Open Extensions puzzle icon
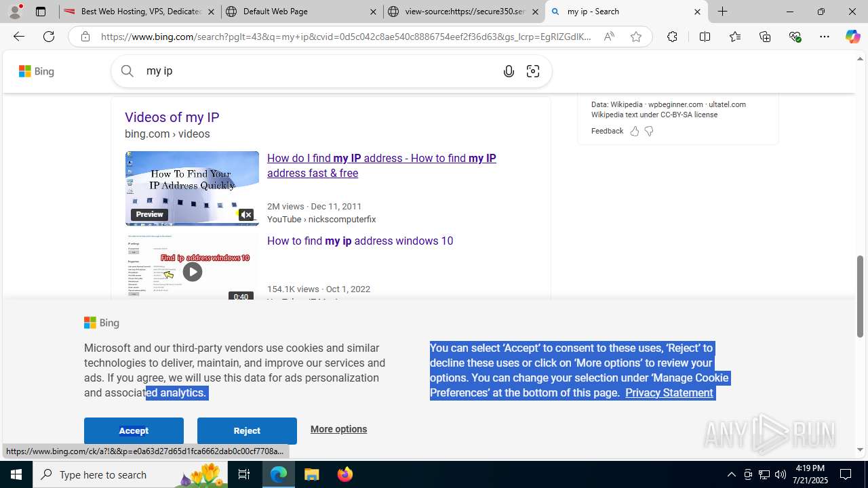Screen dimensions: 868x488 pyautogui.click(x=672, y=37)
